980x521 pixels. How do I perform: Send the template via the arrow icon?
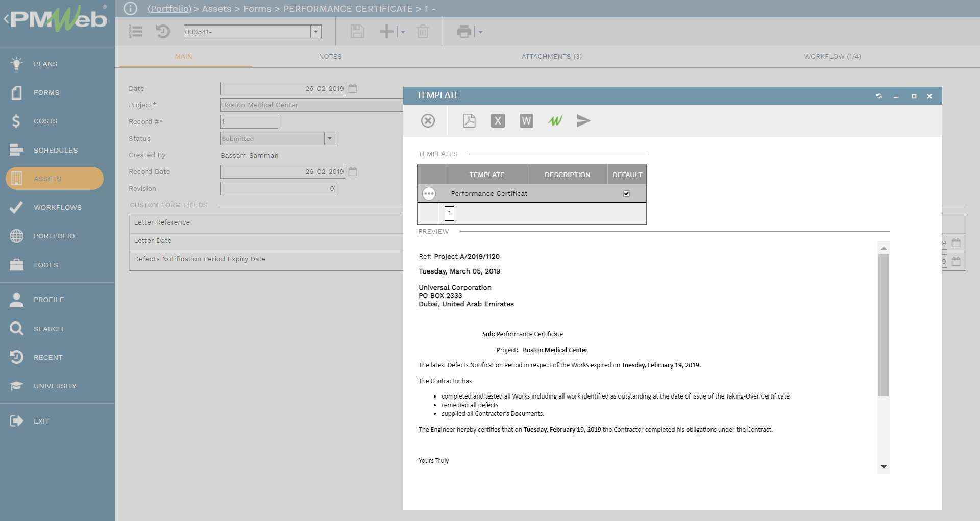coord(583,121)
